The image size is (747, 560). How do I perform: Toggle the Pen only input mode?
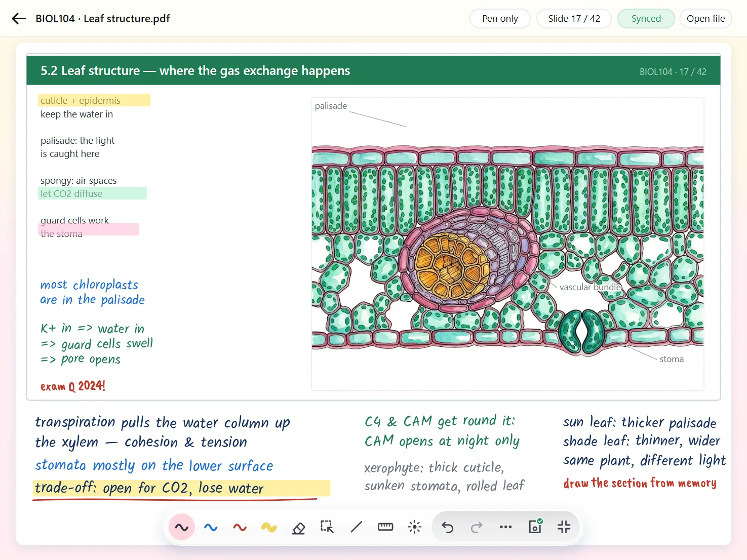coord(500,19)
